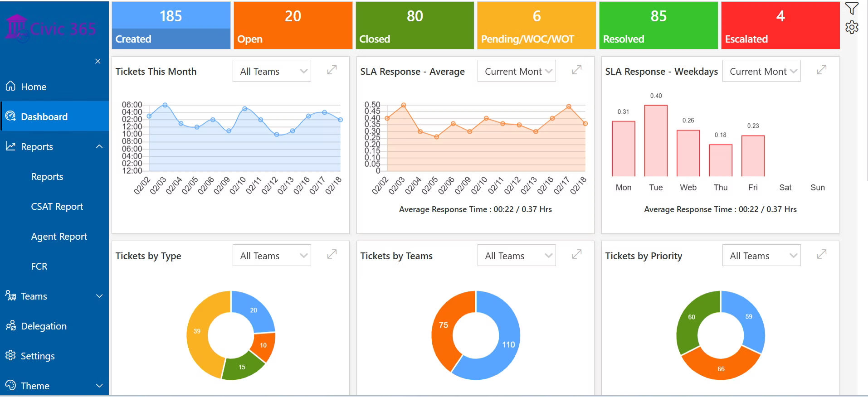Screen dimensions: 868x397
Task: Click the orange 66 segment in Tickets by Priority
Action: 721,368
